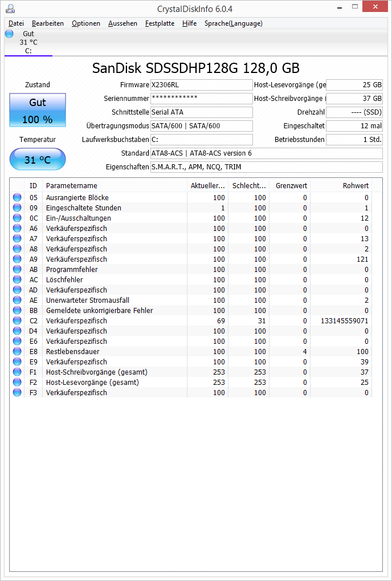Click the Rohwert column header
This screenshot has height=581, width=392.
click(341, 186)
